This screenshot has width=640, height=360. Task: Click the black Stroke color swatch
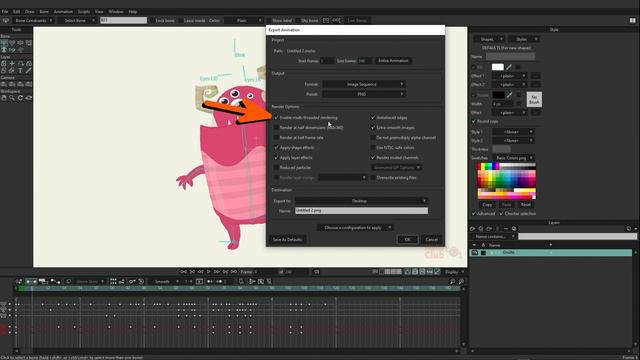[498, 95]
